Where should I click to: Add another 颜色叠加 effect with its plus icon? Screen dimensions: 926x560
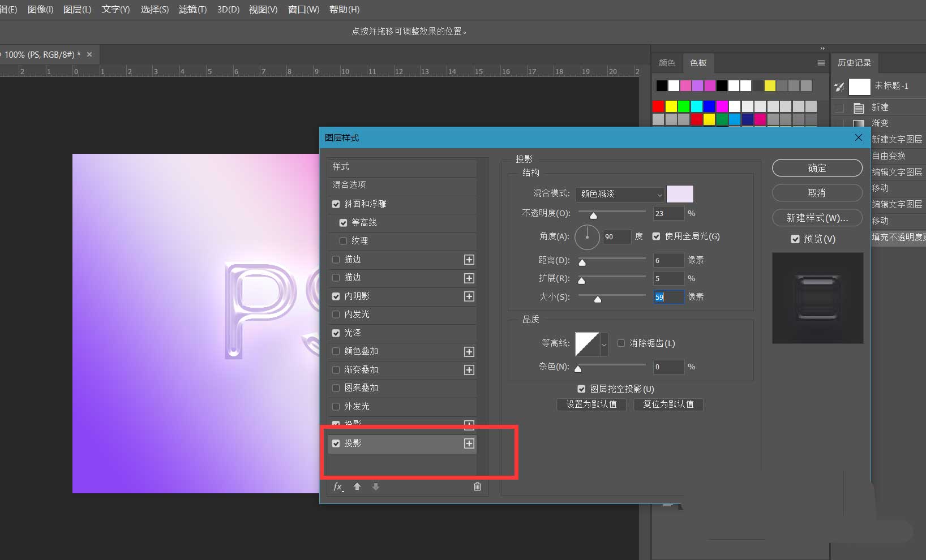(469, 352)
